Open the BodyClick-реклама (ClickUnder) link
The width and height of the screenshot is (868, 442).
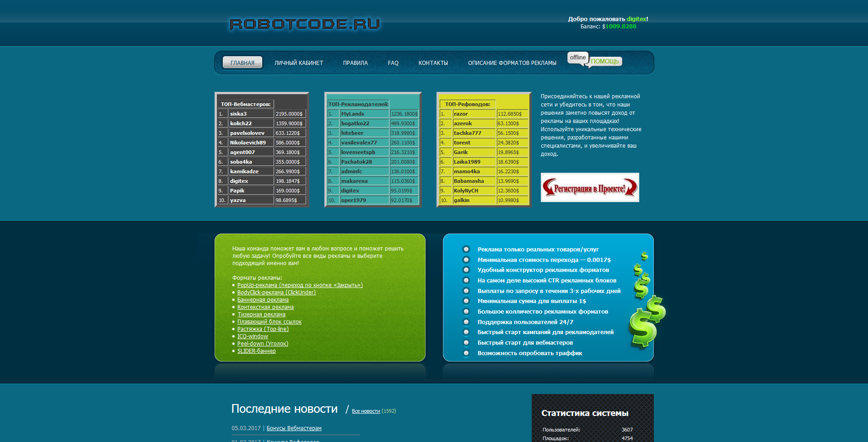pyautogui.click(x=276, y=293)
